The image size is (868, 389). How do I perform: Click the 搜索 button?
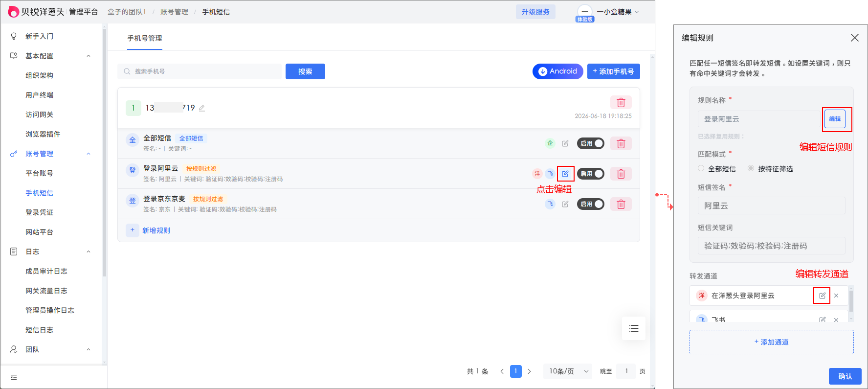(x=305, y=71)
